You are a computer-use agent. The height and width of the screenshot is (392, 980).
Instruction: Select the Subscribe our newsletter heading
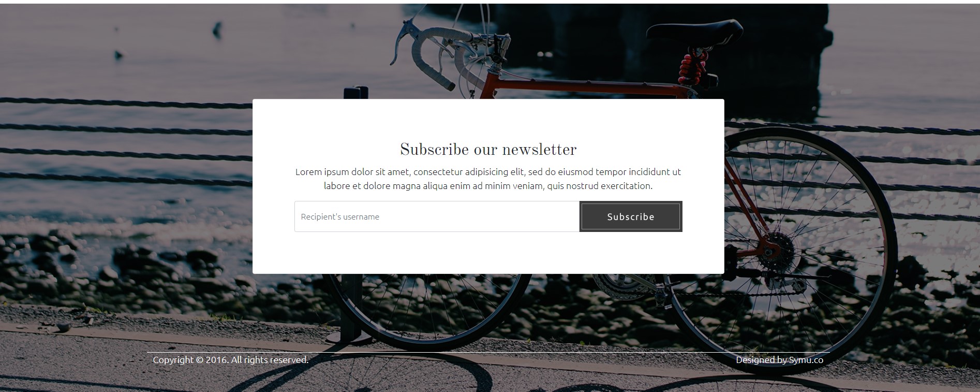click(488, 150)
